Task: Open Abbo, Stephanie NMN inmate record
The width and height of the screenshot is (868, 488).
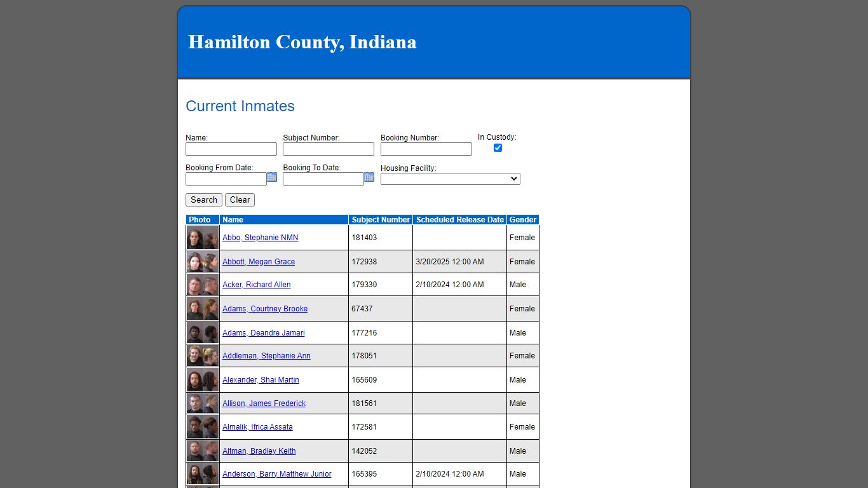Action: (261, 238)
